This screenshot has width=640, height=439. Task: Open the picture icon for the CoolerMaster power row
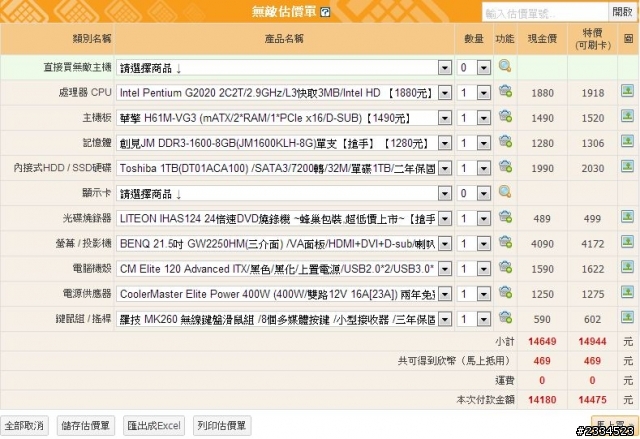pyautogui.click(x=627, y=292)
